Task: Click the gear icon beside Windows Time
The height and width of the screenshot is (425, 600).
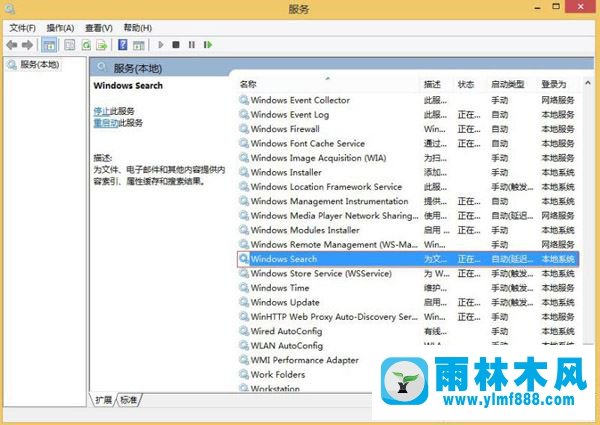Action: click(244, 288)
